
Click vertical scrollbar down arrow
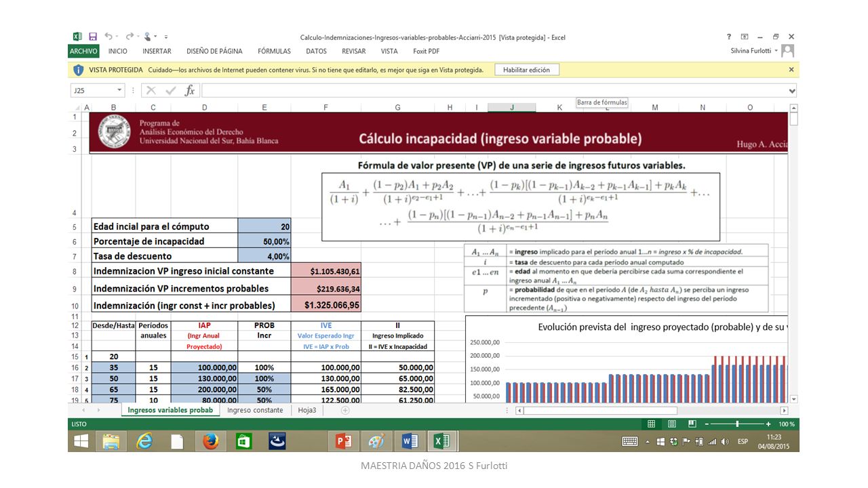point(794,399)
